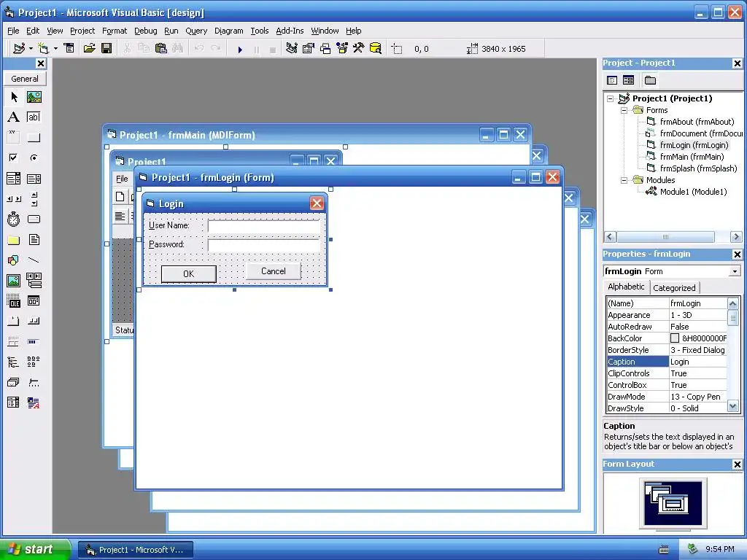Select the BorderStyle property row
747x560 pixels.
[667, 350]
